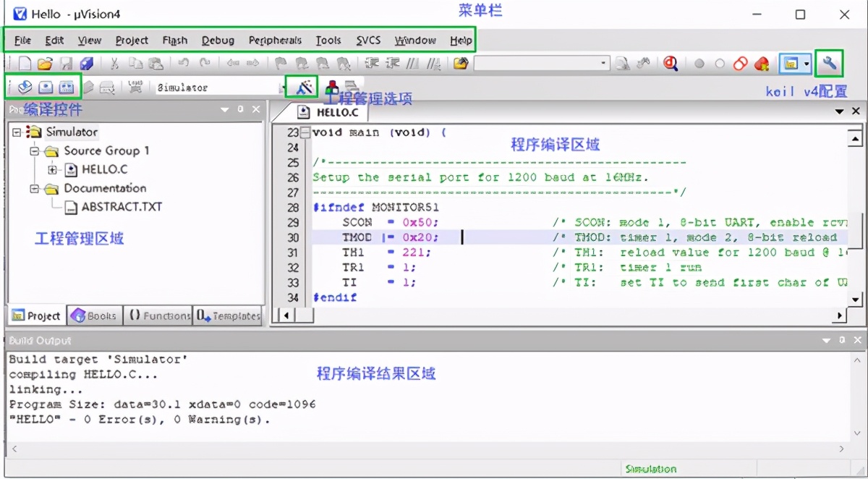868x479 pixels.
Task: Open the File menu
Action: pos(22,41)
